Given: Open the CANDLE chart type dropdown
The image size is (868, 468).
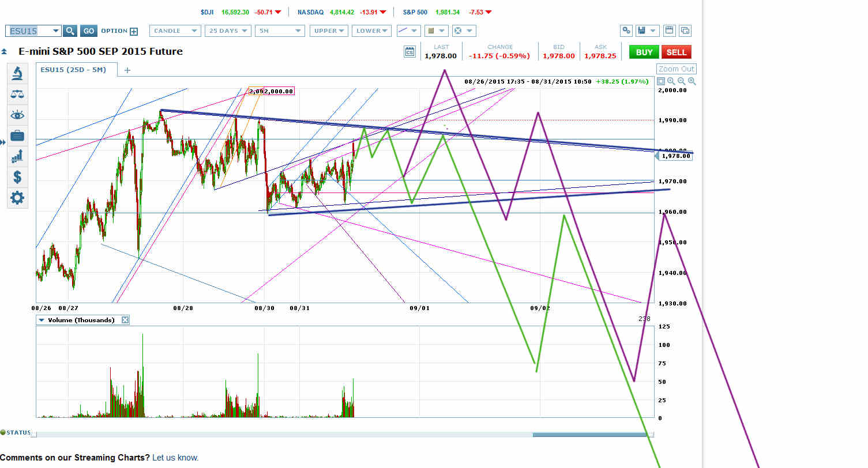Looking at the screenshot, I should pyautogui.click(x=175, y=31).
